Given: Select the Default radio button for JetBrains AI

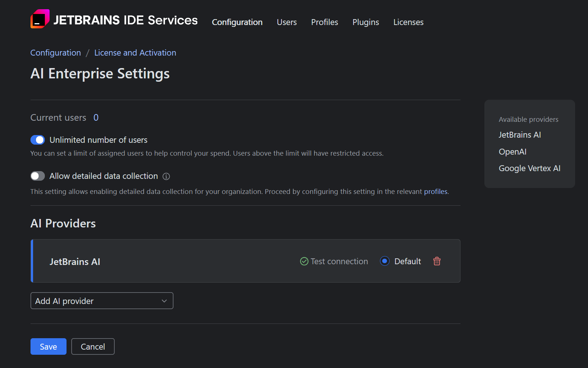Looking at the screenshot, I should tap(384, 261).
